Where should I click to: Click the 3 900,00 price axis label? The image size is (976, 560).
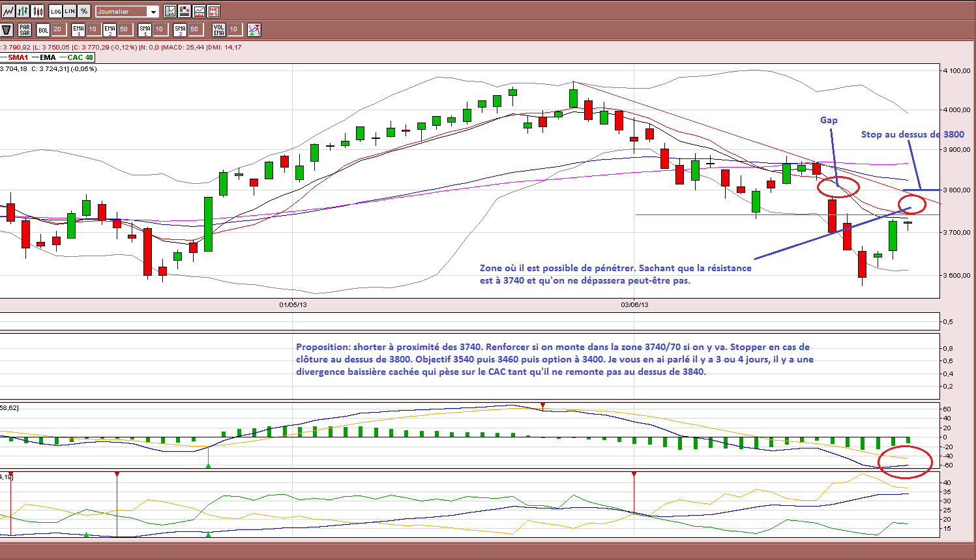(x=956, y=150)
